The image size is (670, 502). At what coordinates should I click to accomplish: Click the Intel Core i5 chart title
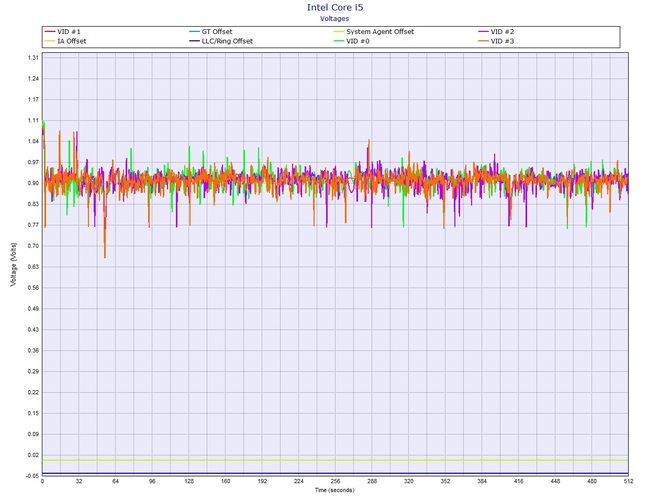(335, 7)
